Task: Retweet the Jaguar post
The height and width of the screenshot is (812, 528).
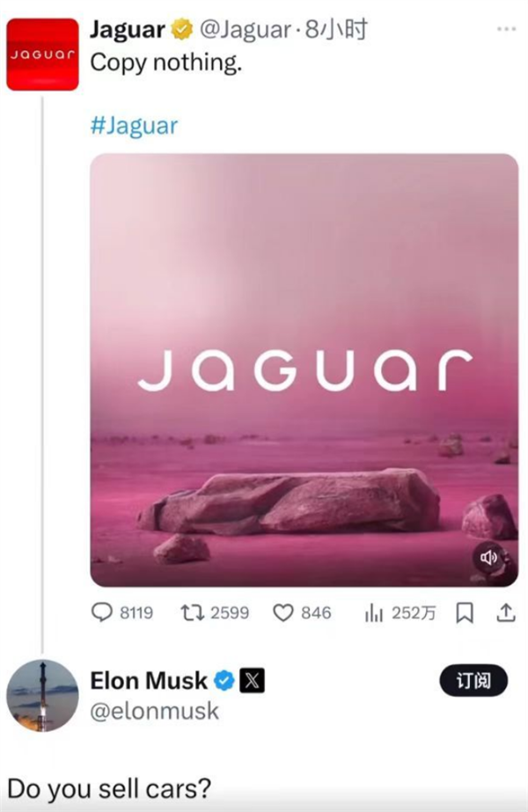Action: pyautogui.click(x=191, y=613)
